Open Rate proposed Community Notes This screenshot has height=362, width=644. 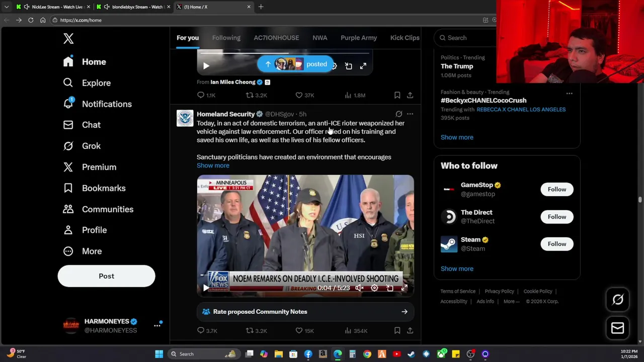coord(305,312)
